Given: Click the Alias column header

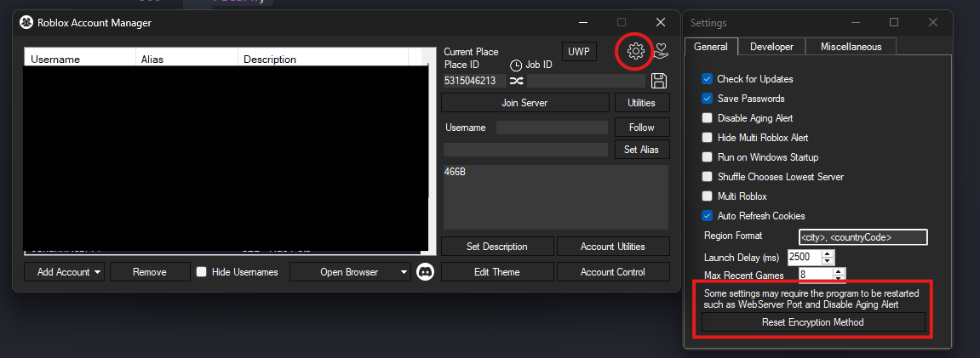Looking at the screenshot, I should [x=186, y=60].
